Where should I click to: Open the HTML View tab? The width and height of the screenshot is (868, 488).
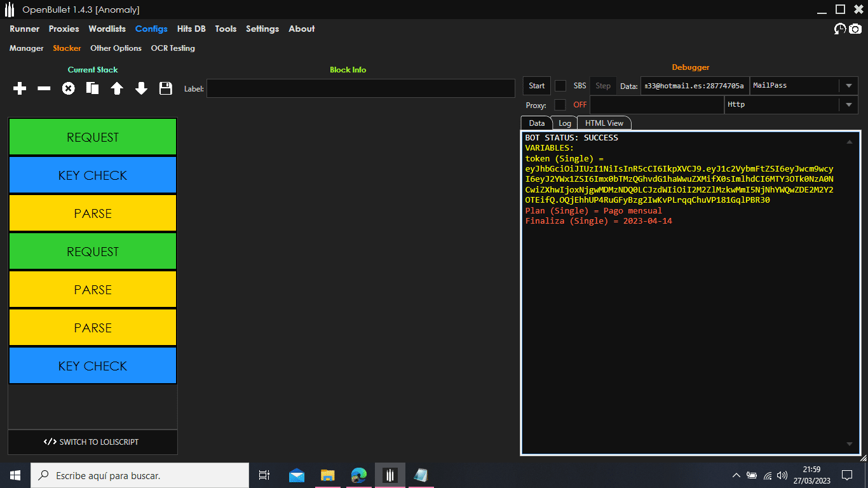604,123
